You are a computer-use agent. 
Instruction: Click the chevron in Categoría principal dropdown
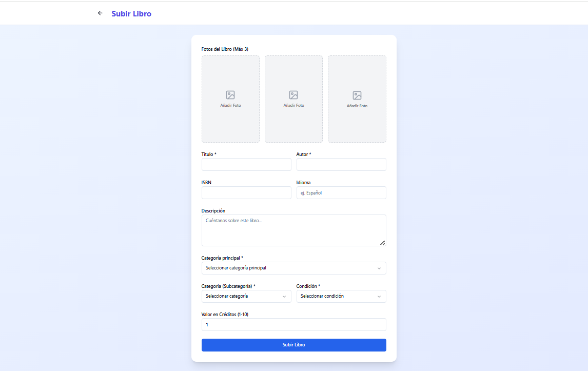coord(379,268)
